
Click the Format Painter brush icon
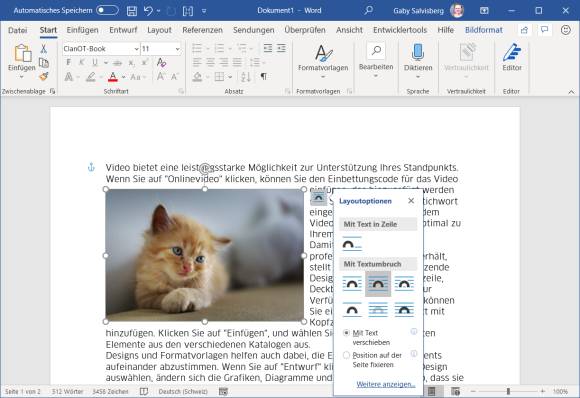coord(44,77)
